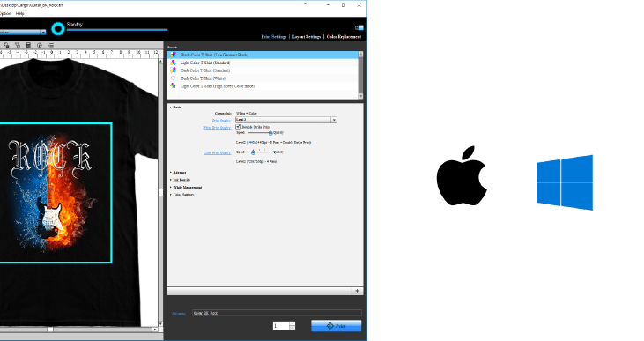The width and height of the screenshot is (644, 341).
Task: Select Black Color T-Shirt (Use Garment Black) preset
Action: pos(263,55)
